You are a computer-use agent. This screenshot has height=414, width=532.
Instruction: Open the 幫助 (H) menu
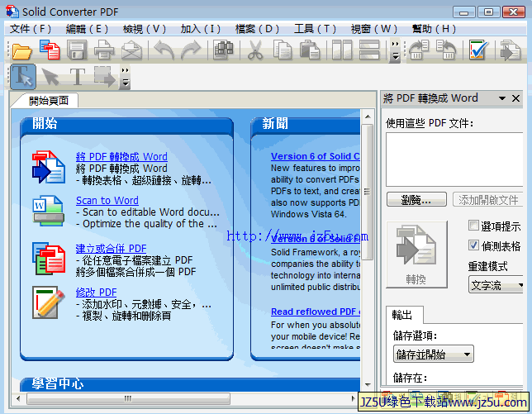(x=434, y=29)
